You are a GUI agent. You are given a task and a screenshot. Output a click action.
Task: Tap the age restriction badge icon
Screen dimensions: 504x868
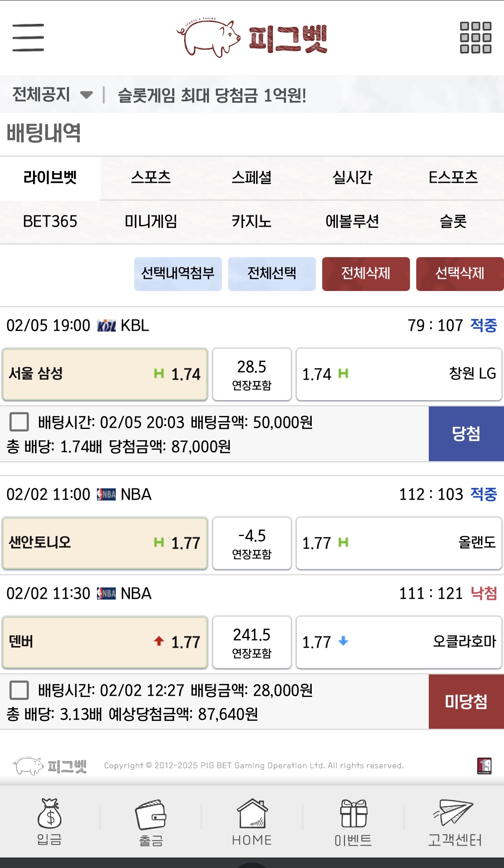484,766
